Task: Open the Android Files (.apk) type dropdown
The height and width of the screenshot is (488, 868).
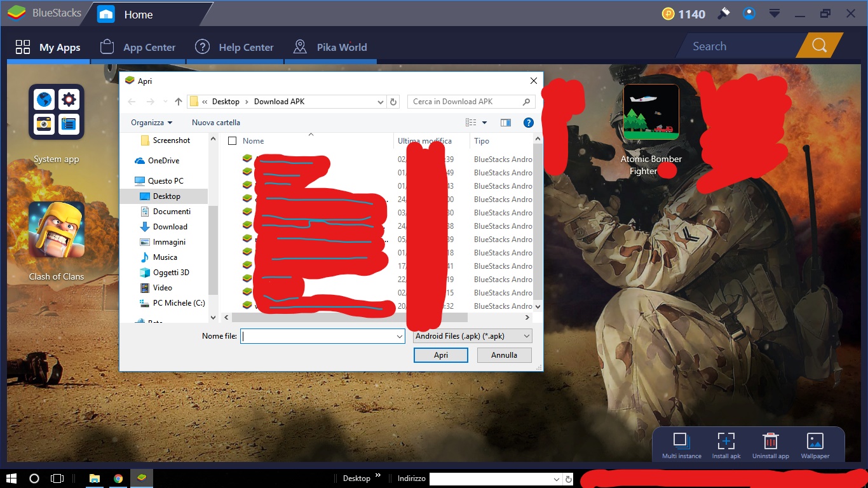Action: coord(473,336)
